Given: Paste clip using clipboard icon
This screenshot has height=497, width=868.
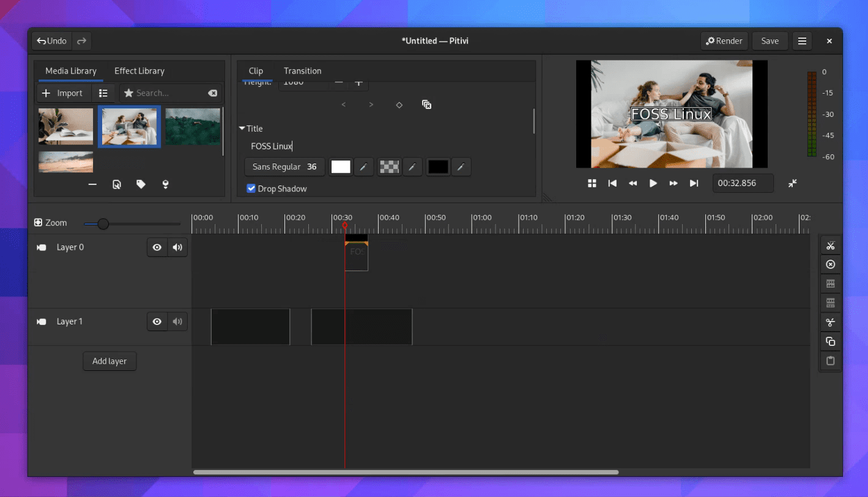Looking at the screenshot, I should 830,361.
